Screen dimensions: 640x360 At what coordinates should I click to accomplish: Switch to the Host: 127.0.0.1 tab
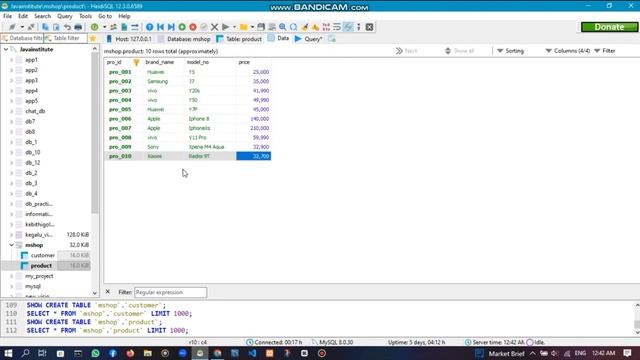coord(129,39)
